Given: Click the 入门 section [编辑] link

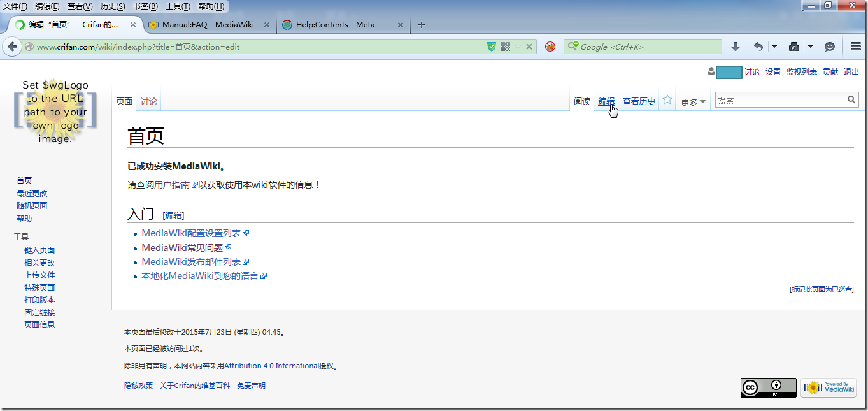Looking at the screenshot, I should pyautogui.click(x=173, y=215).
